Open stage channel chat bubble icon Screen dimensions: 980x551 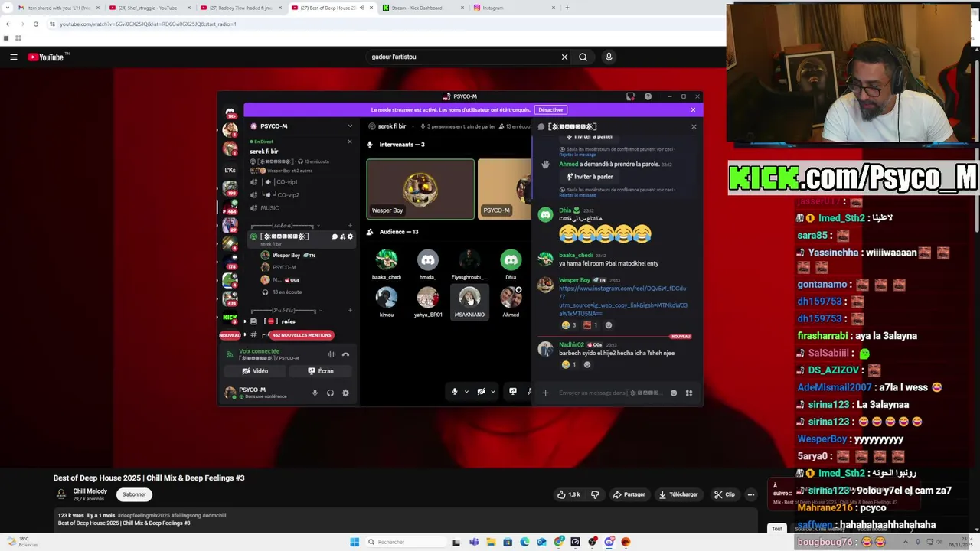[335, 236]
